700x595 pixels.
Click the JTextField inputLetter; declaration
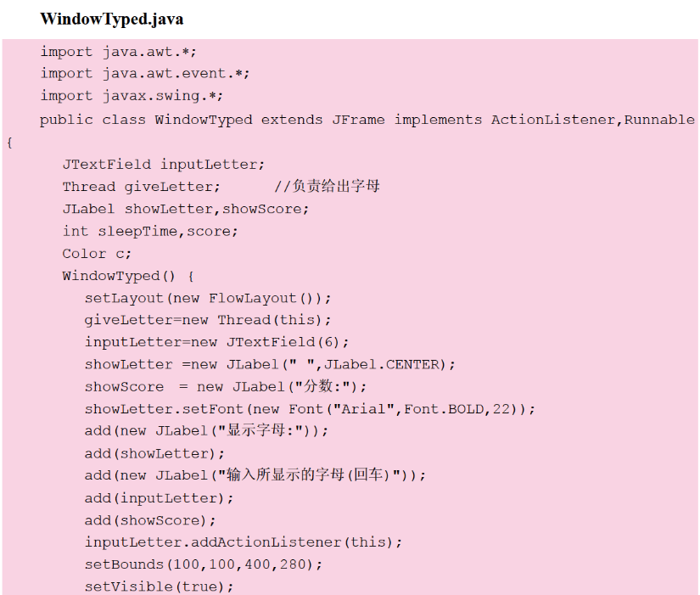tap(163, 164)
